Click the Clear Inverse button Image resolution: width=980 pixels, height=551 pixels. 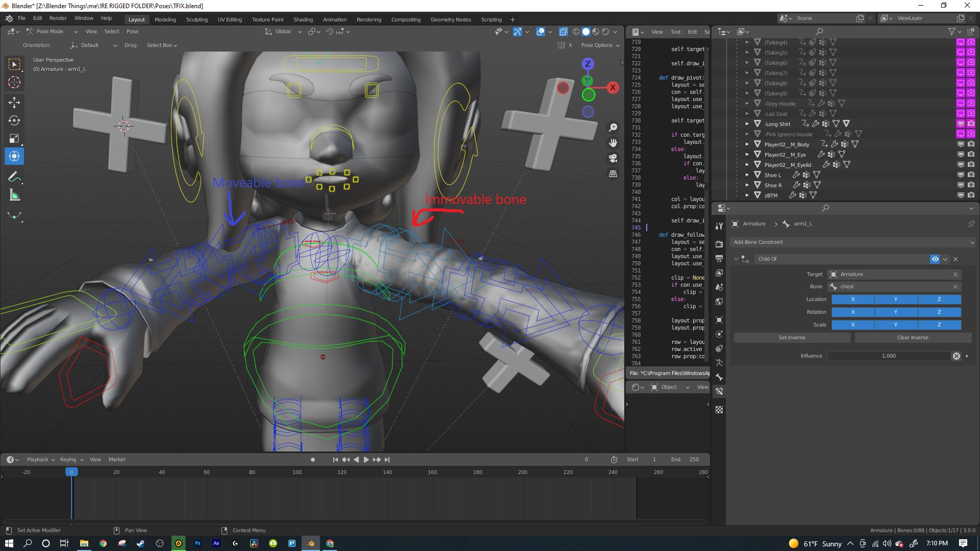click(913, 338)
